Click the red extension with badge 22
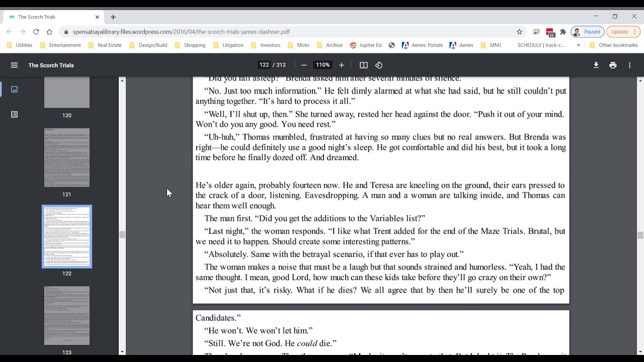 coord(550,32)
